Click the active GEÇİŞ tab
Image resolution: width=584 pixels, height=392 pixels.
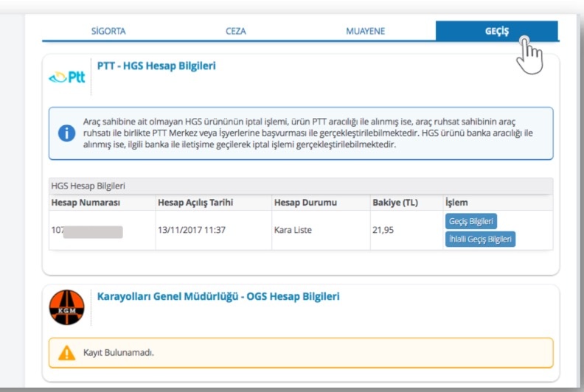496,31
